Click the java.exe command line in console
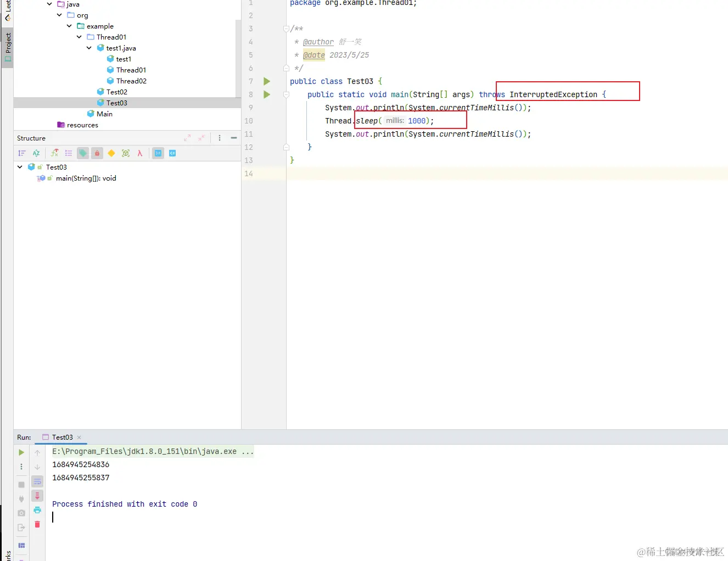 pos(153,451)
